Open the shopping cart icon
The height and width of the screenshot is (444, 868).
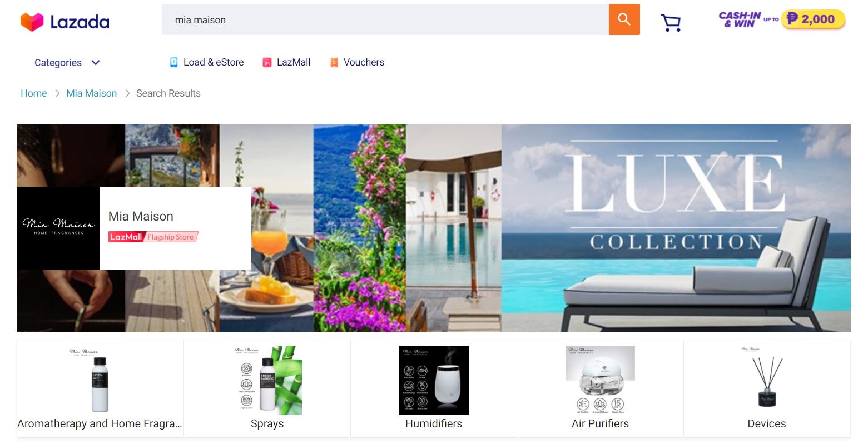[x=671, y=22]
